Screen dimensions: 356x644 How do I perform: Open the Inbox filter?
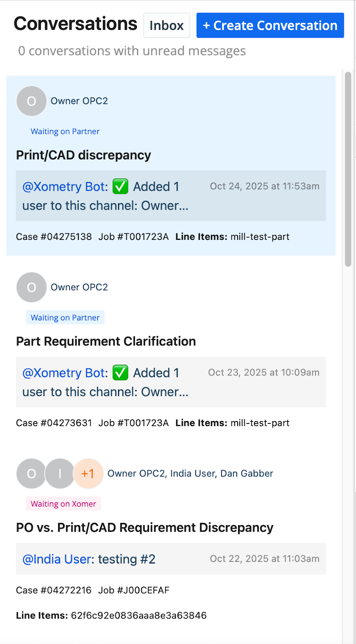166,25
